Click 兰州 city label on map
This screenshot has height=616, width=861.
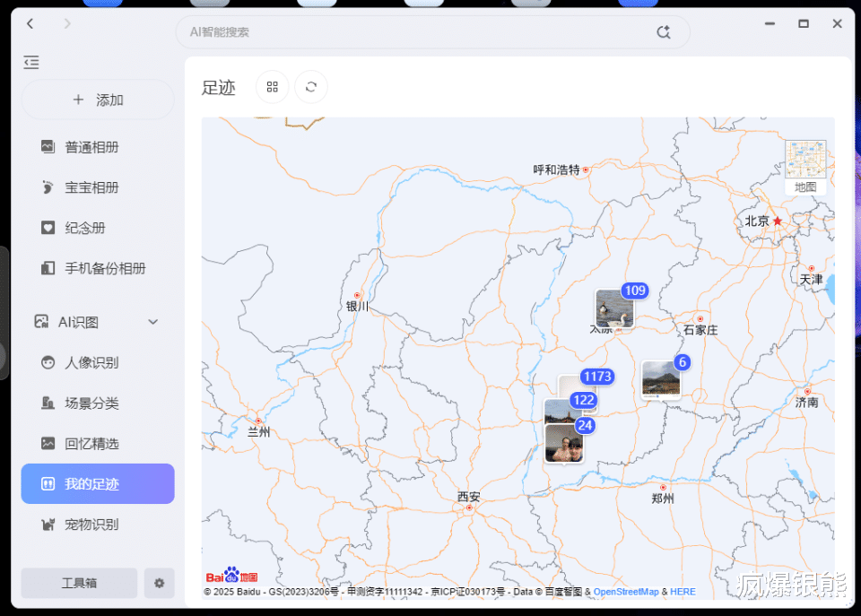click(258, 432)
